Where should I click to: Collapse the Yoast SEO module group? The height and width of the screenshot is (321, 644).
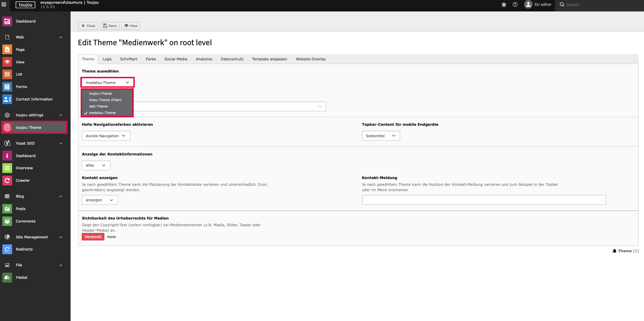pos(61,143)
